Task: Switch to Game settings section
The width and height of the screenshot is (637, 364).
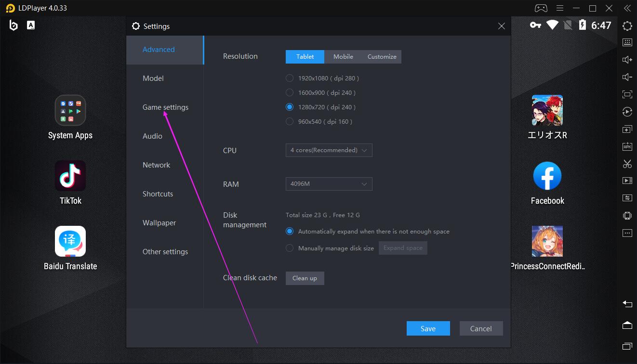Action: point(165,107)
